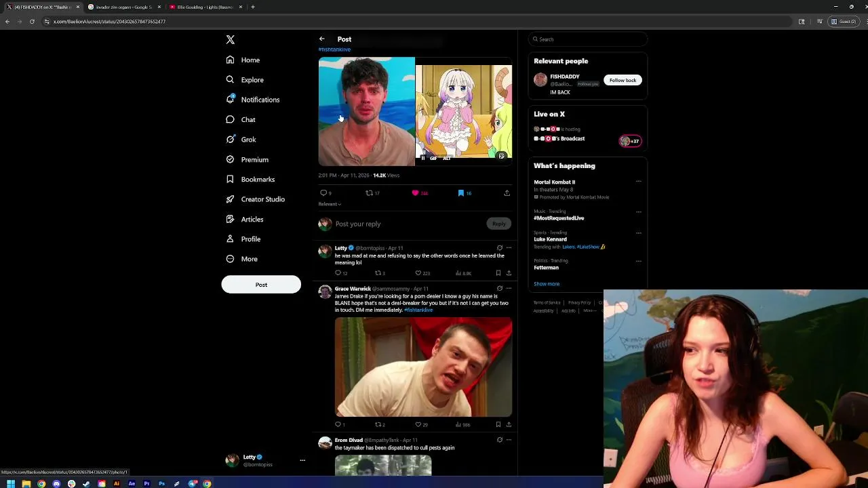
Task: Open the Relevant replies sort dropdown
Action: pos(330,204)
